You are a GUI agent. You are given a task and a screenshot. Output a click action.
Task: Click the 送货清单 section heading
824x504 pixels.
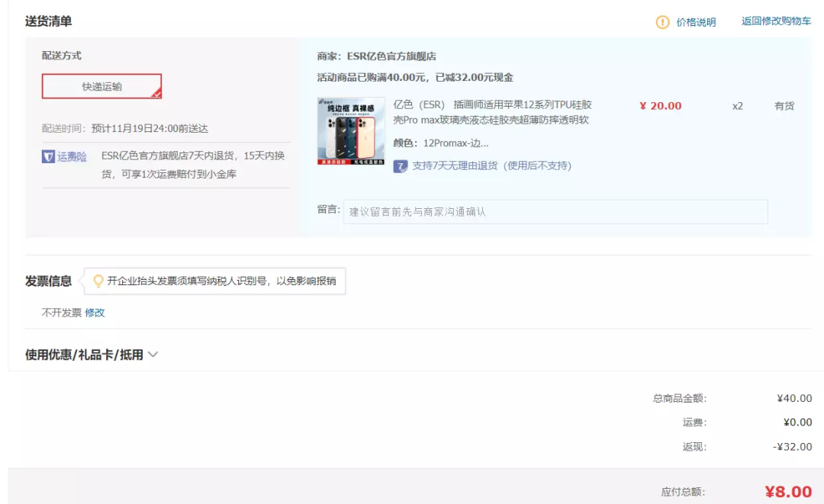point(48,21)
